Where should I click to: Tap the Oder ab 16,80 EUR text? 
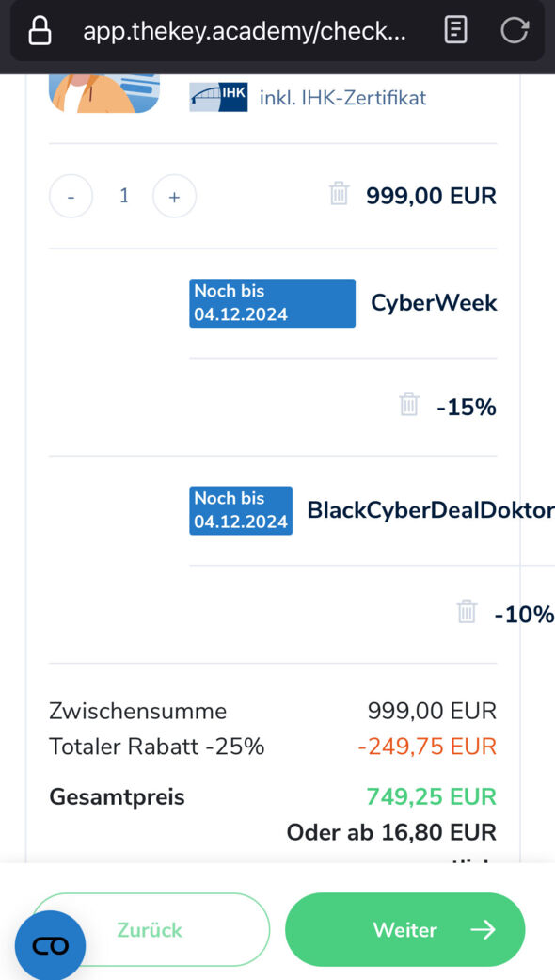pos(391,832)
